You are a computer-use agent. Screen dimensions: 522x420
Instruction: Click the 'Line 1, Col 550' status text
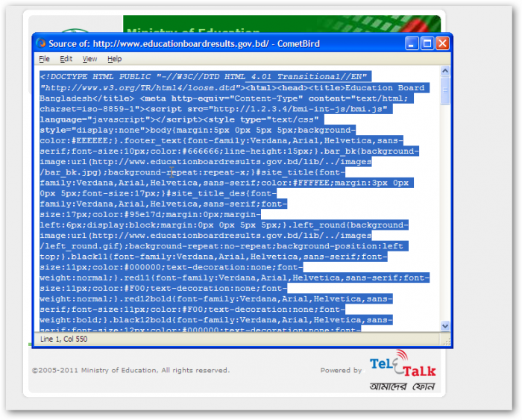63,339
